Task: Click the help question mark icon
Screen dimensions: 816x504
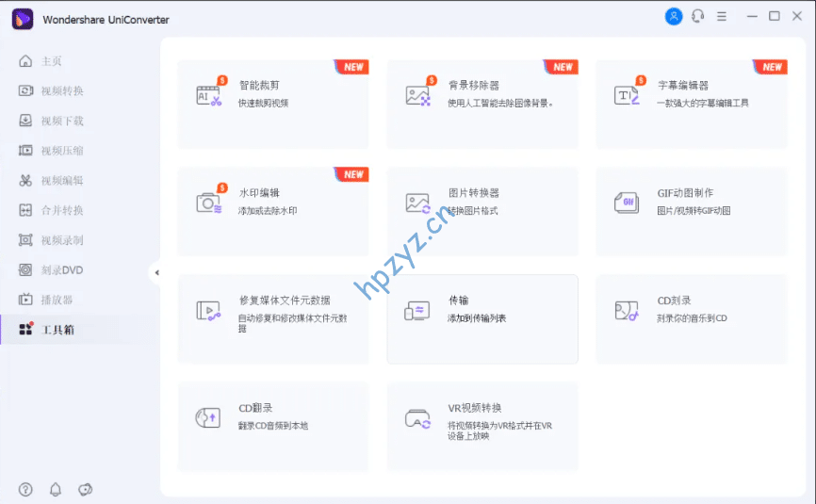Action: 25,489
